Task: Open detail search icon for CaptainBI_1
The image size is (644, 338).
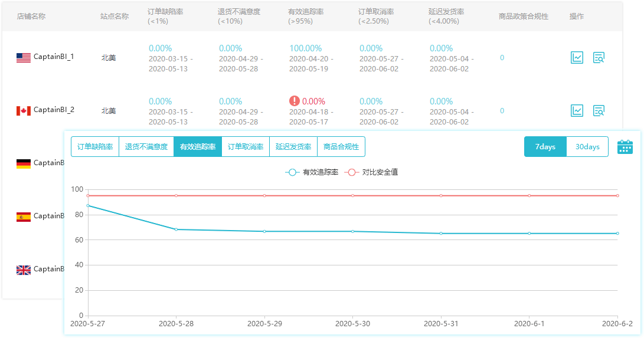Action: pos(599,57)
